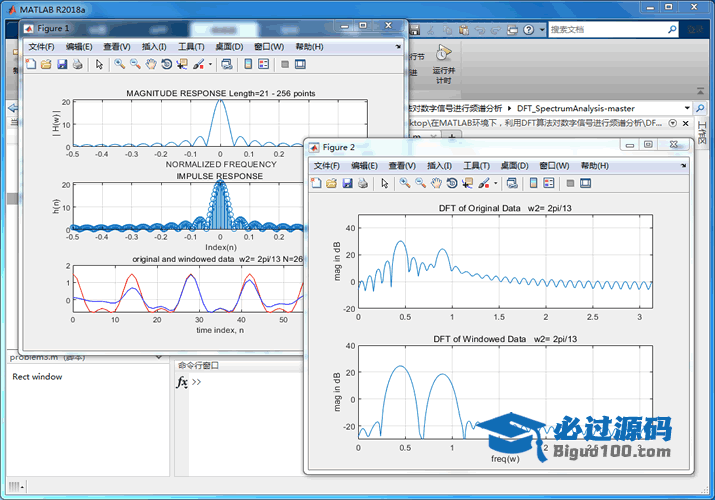Screen dimensions: 715x500
Task: Select Brush data tool in Figure 2
Action: pyautogui.click(x=484, y=183)
